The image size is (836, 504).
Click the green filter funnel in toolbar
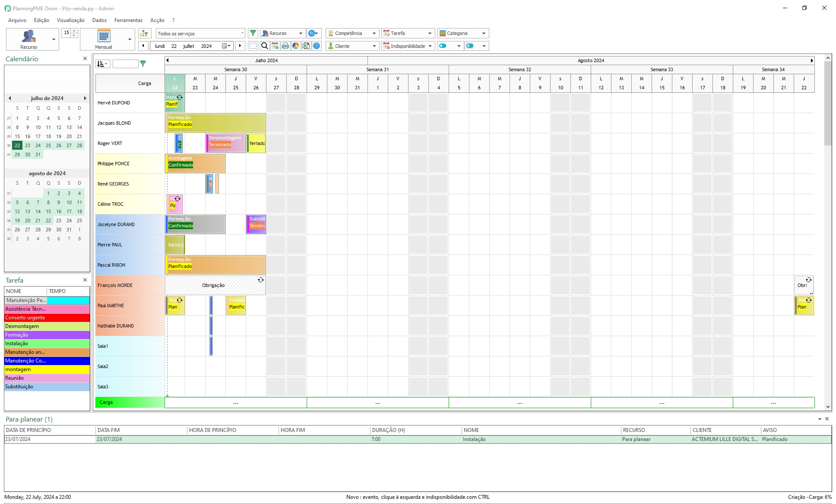pyautogui.click(x=253, y=33)
